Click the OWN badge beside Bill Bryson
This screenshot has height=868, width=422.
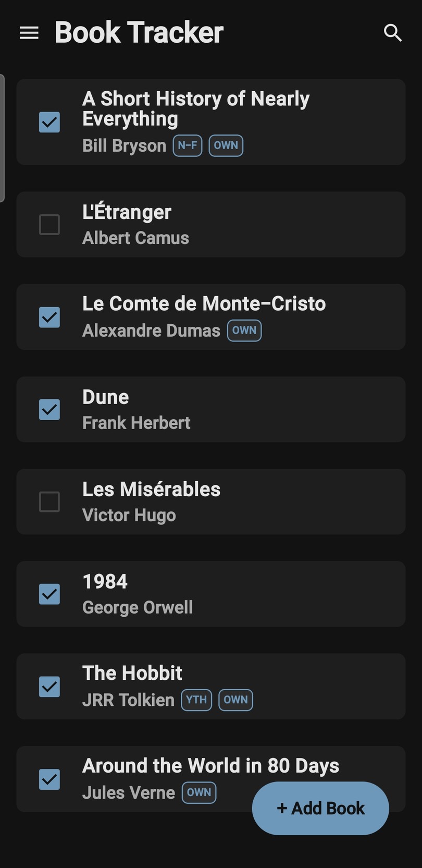point(226,145)
